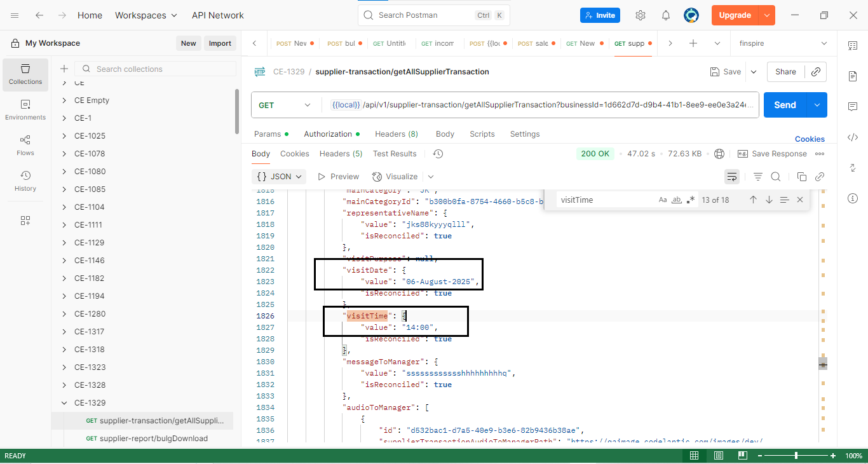Viewport: 868px width, 464px height.
Task: Open Flows sidebar panel
Action: click(x=25, y=146)
